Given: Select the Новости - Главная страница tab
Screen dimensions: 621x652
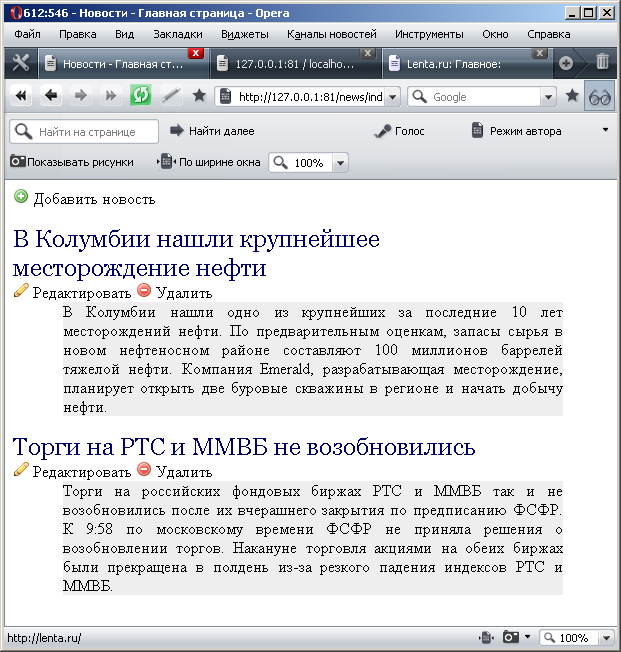Looking at the screenshot, I should [x=123, y=64].
